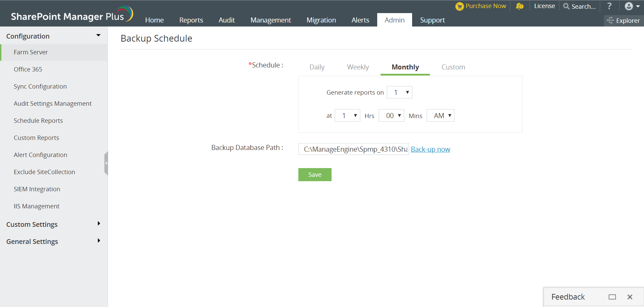The image size is (644, 307).
Task: Open the Support tab
Action: (433, 20)
